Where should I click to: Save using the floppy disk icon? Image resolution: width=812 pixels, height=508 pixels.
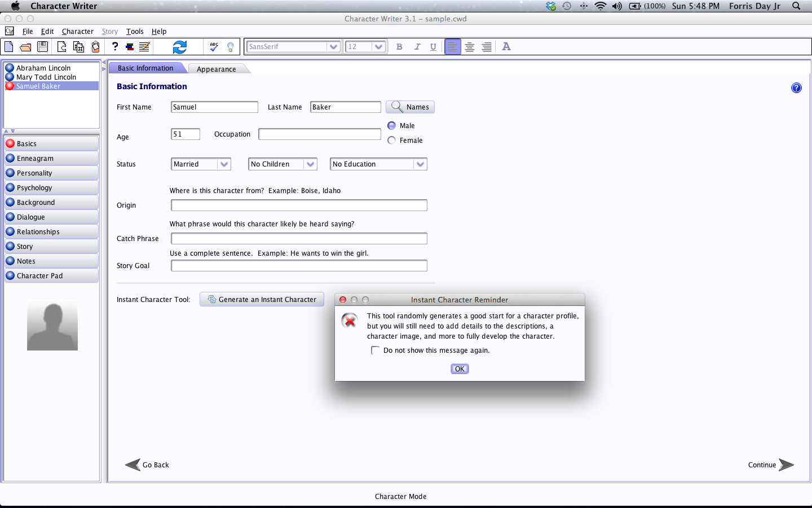[x=42, y=47]
